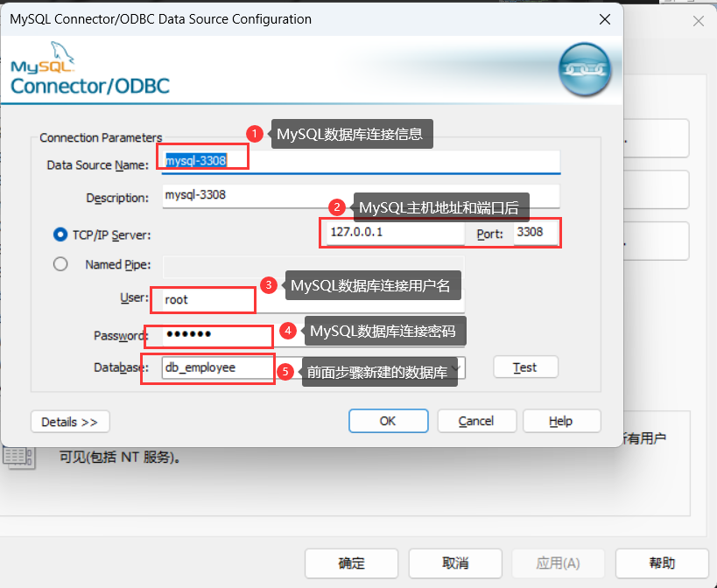This screenshot has height=588, width=717.
Task: Click the Cancel button in ODBC dialog
Action: [476, 421]
